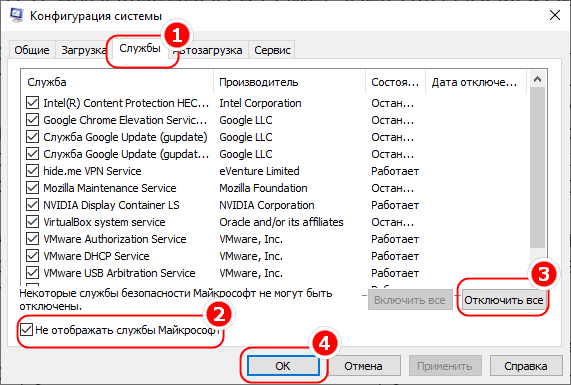Click the services list scrollbar thumb
Viewport: 571px width, 385px height.
coord(537,168)
